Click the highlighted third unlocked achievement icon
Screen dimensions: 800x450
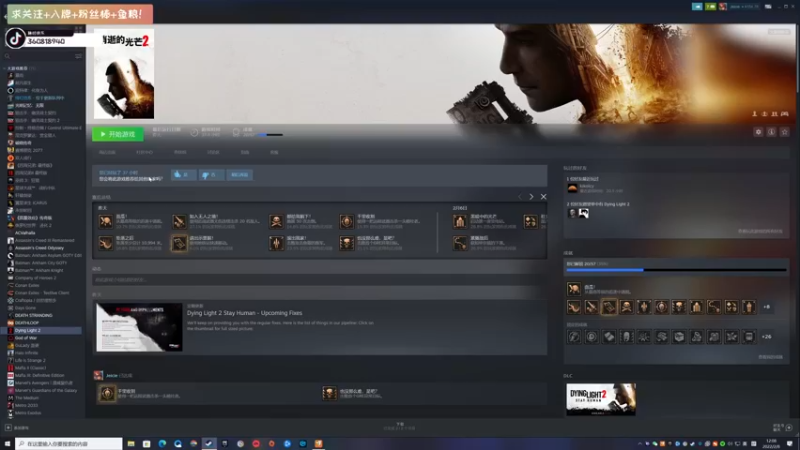609,307
